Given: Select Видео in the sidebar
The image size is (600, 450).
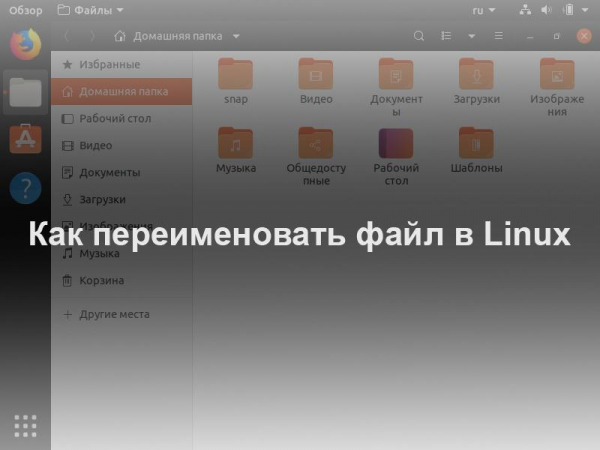Looking at the screenshot, I should [122, 145].
